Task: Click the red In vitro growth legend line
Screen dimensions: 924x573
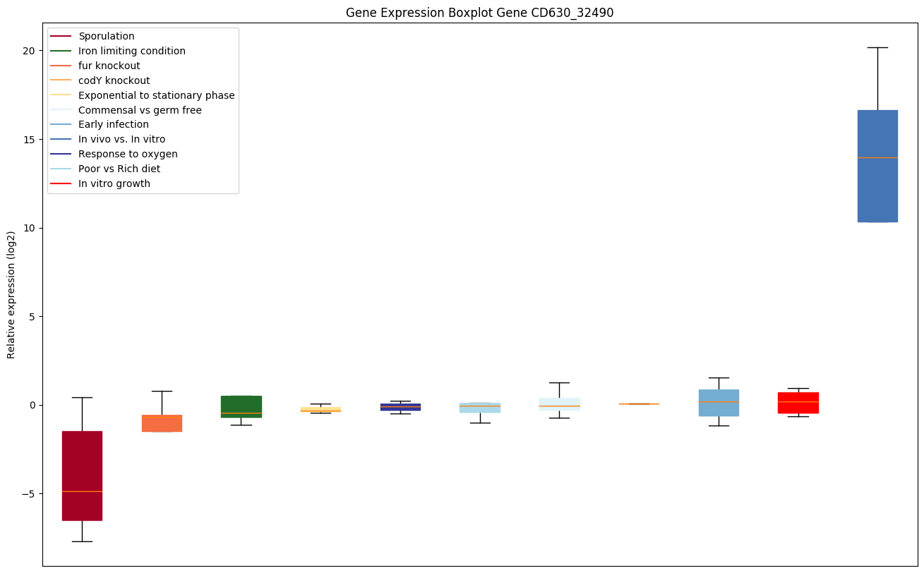Action: click(61, 184)
